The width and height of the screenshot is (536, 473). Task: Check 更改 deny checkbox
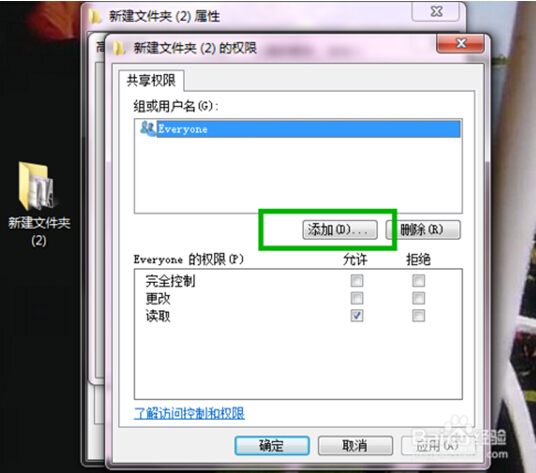418,298
